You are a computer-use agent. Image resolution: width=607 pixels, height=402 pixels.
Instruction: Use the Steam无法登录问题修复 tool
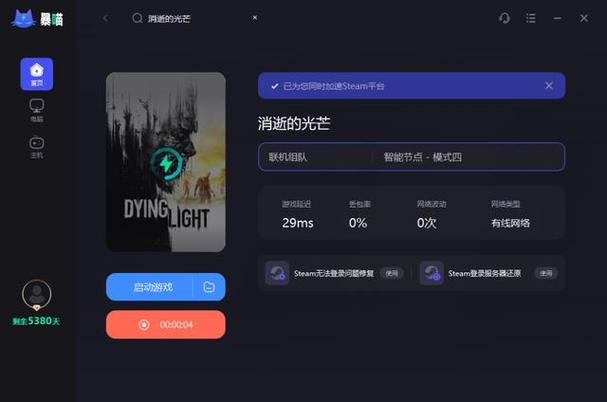click(392, 273)
